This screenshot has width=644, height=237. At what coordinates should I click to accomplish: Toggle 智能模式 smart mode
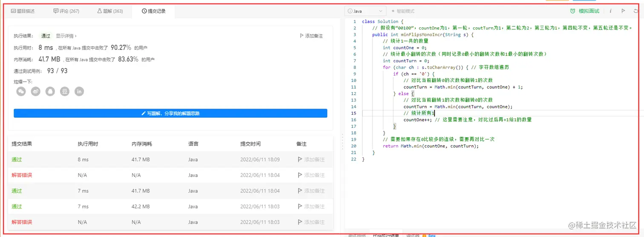tap(403, 11)
